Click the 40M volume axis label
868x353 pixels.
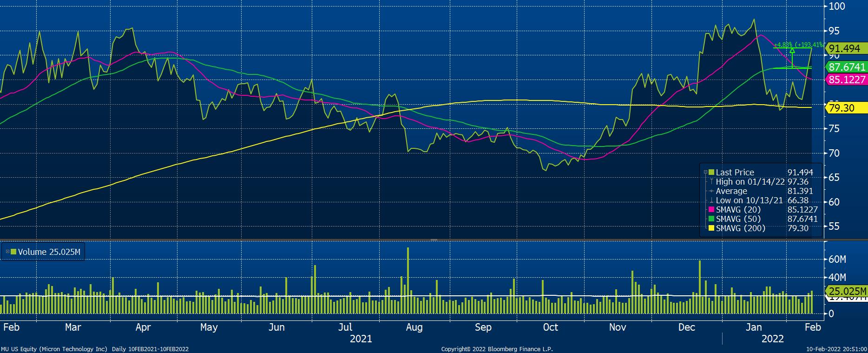click(x=838, y=277)
